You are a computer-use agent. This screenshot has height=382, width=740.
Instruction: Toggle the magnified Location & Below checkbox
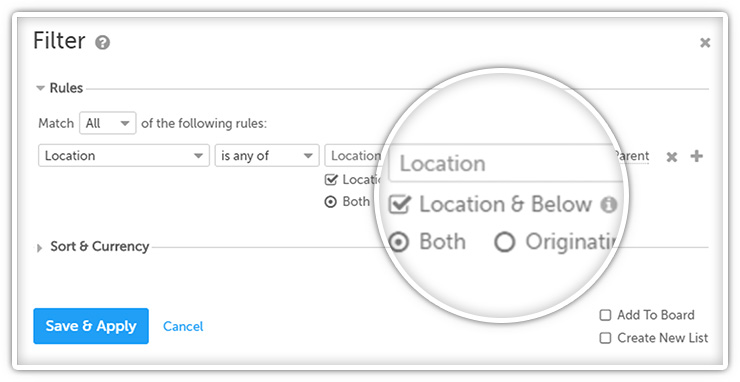[399, 204]
